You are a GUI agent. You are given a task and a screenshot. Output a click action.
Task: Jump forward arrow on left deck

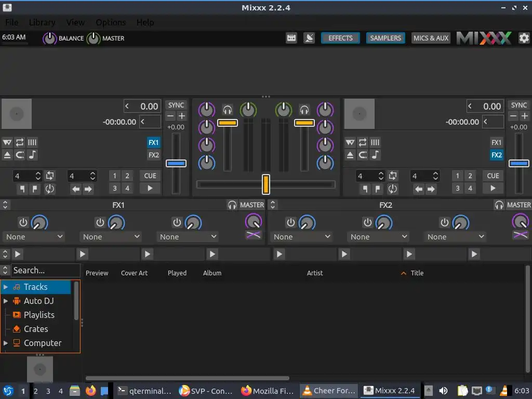(88, 189)
